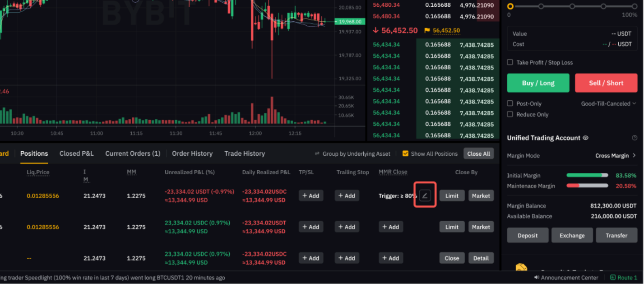Toggle Unified Trading Account balance visibility eye
The image size is (644, 284).
coord(585,138)
